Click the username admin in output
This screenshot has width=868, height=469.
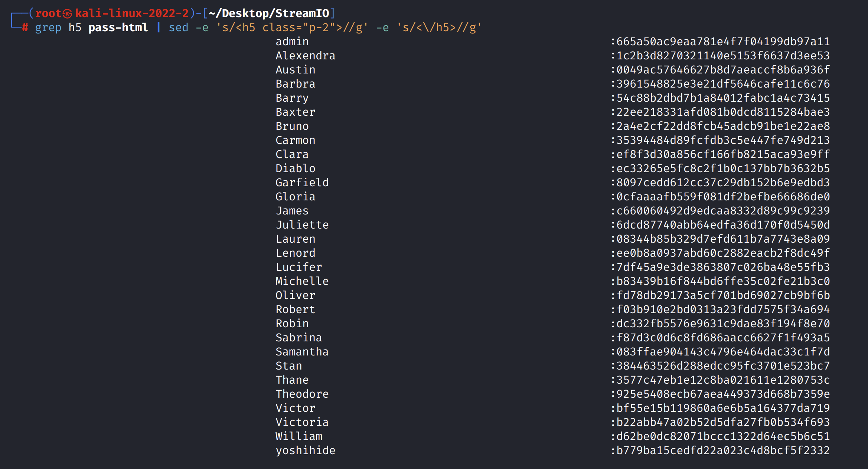[x=292, y=42]
